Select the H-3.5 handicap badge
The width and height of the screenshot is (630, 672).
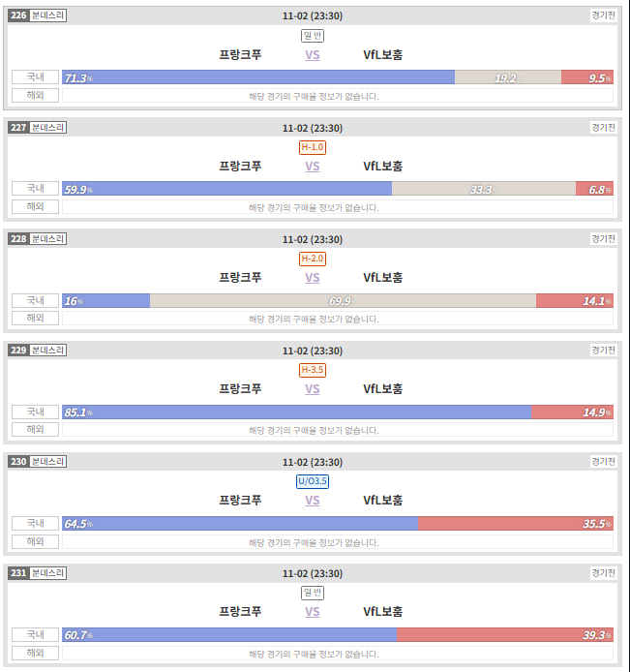click(x=313, y=370)
